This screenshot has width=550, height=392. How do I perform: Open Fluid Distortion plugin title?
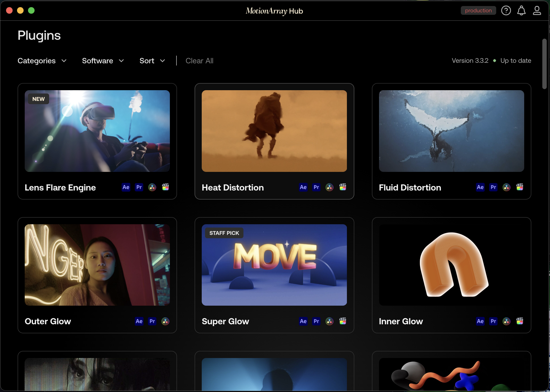[x=410, y=188]
